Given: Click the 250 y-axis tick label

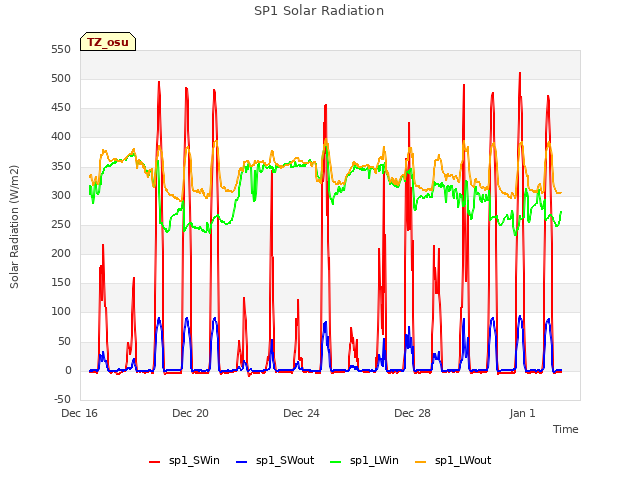Looking at the screenshot, I should [61, 224].
